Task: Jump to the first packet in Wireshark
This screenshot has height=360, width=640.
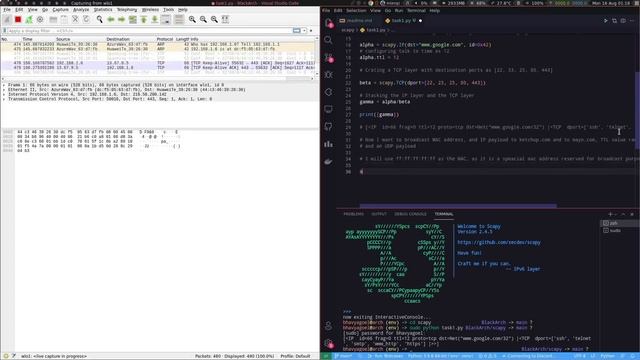Action: 144,19
